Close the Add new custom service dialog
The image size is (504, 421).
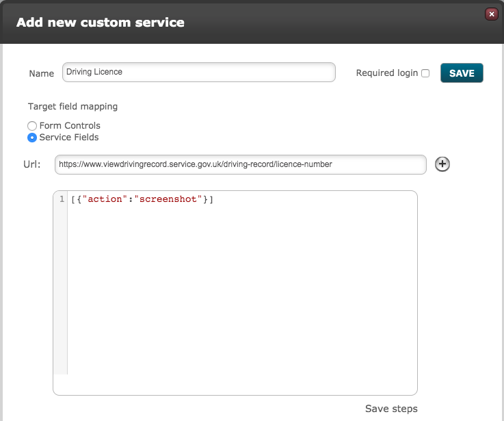point(492,14)
